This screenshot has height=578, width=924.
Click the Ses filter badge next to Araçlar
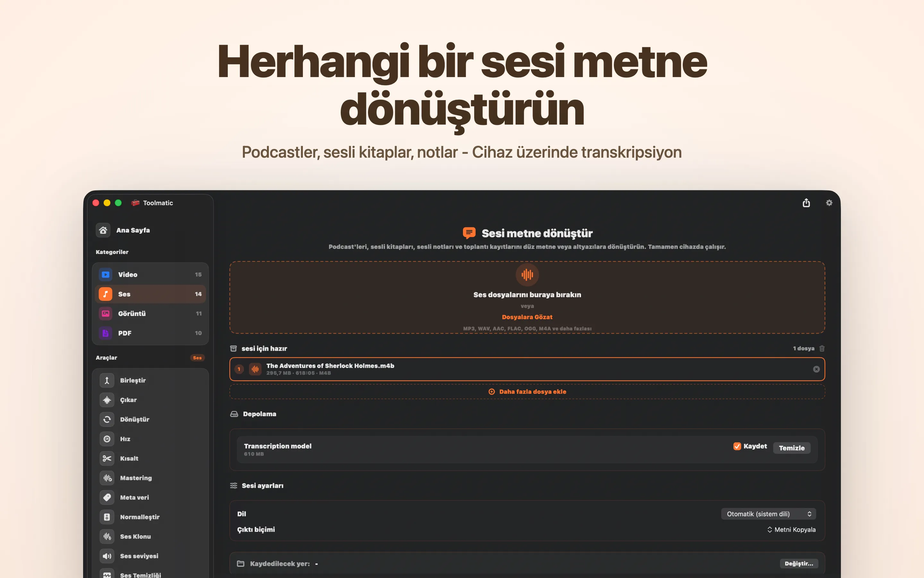tap(197, 358)
